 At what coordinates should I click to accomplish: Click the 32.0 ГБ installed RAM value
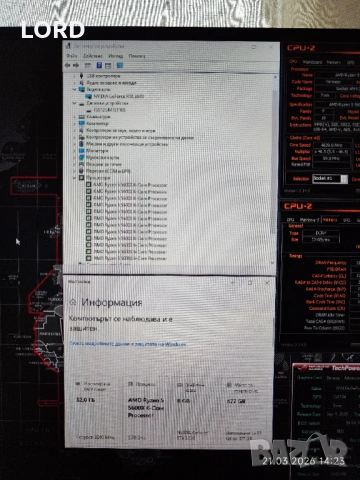[x=86, y=400]
